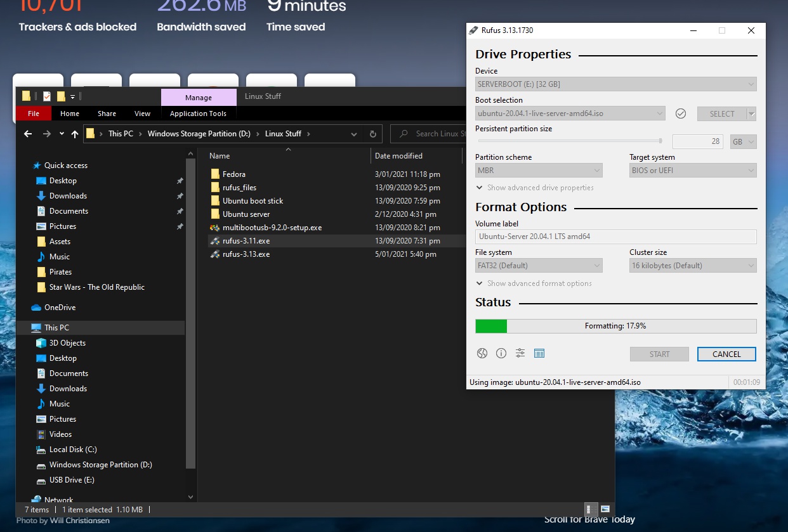Image resolution: width=788 pixels, height=532 pixels.
Task: Switch to the Share ribbon tab
Action: 107,114
